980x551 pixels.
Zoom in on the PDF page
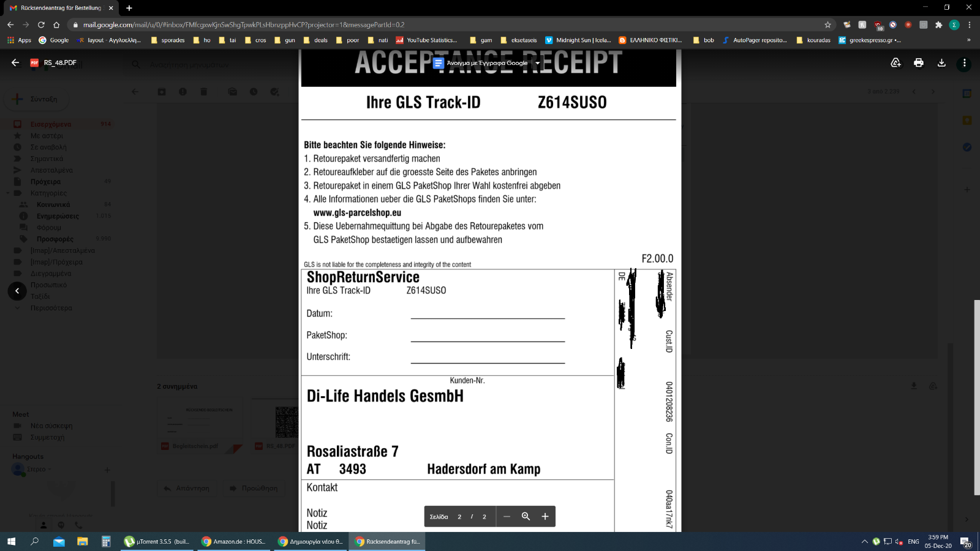point(545,516)
